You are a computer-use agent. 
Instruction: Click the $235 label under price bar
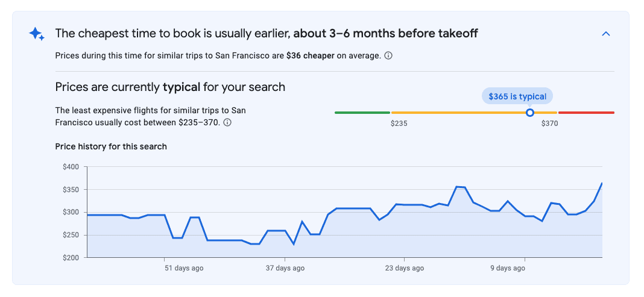pyautogui.click(x=399, y=123)
